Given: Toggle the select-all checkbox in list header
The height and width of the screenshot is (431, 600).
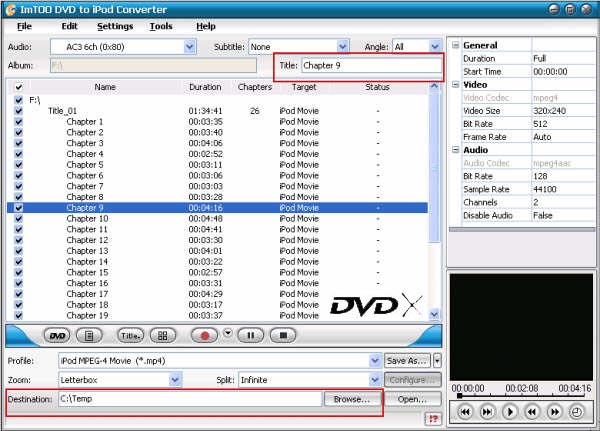Looking at the screenshot, I should click(x=18, y=87).
